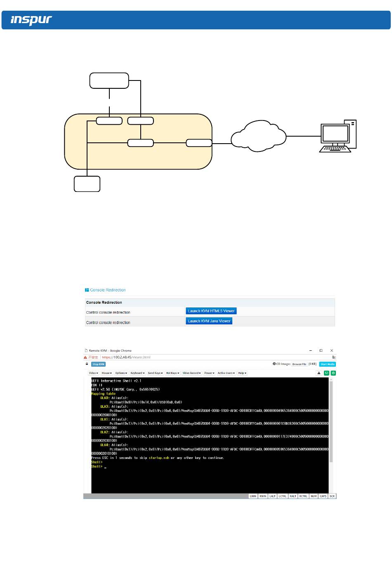Click the translate icon in Chrome address bar
This screenshot has height=565, width=392.
point(334,357)
